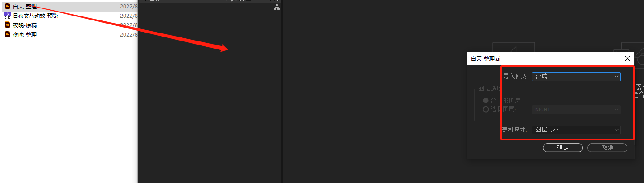Cancel import with the 取消 button
The width and height of the screenshot is (644, 183).
[607, 148]
